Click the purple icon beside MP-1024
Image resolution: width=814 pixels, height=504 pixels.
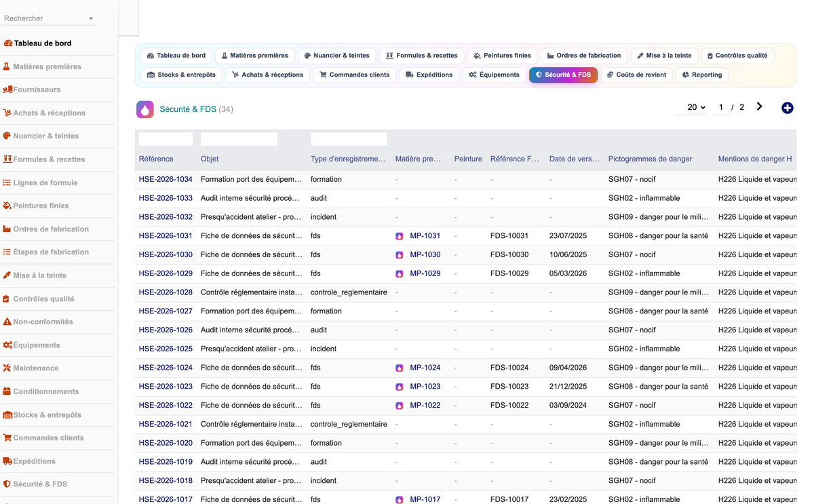[400, 368]
